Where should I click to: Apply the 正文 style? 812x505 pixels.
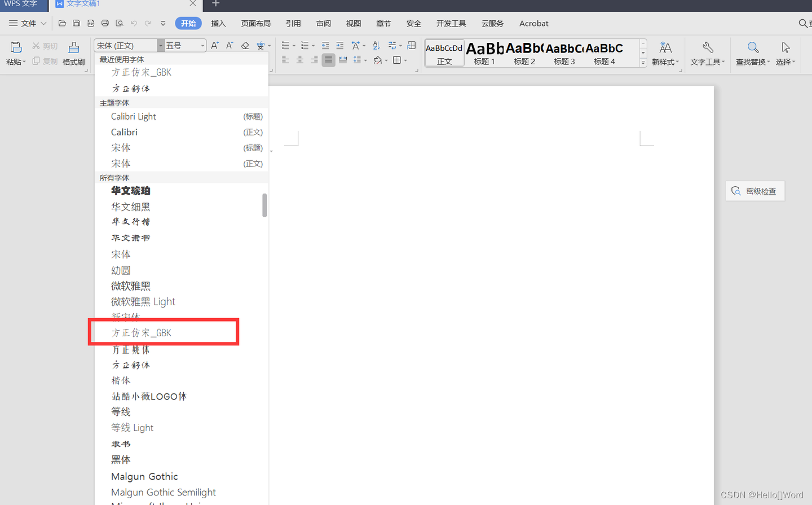[444, 53]
